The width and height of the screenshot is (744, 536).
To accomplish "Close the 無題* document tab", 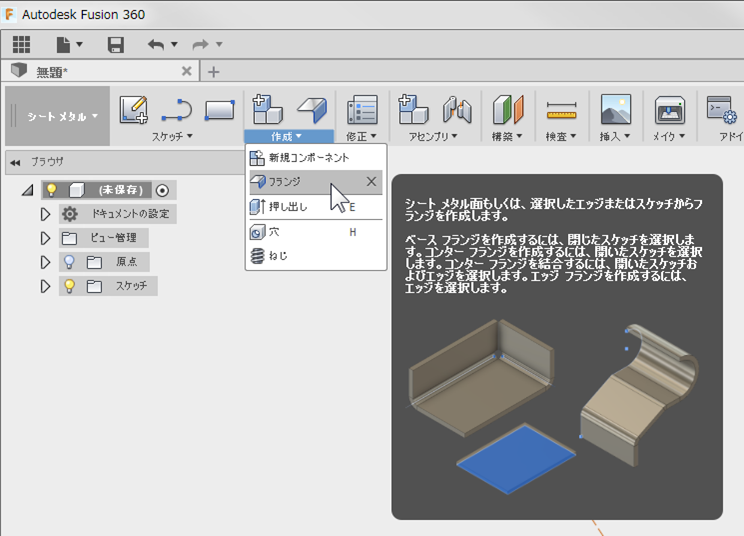I will (186, 71).
